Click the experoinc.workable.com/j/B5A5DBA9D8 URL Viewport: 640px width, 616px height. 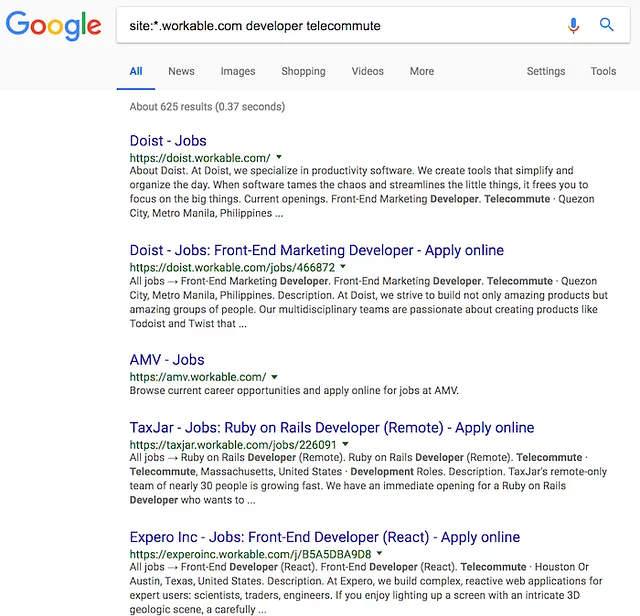pos(251,554)
